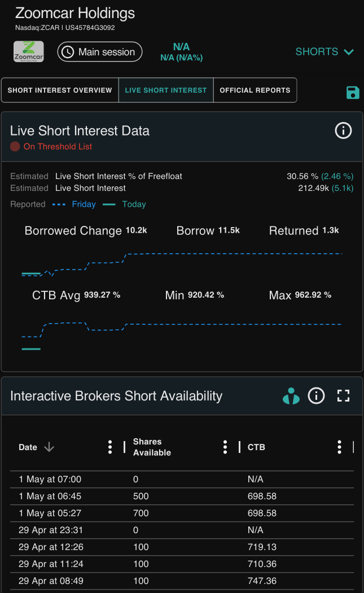Select the Live Short Interest tab
Image resolution: width=364 pixels, height=593 pixels.
[166, 90]
